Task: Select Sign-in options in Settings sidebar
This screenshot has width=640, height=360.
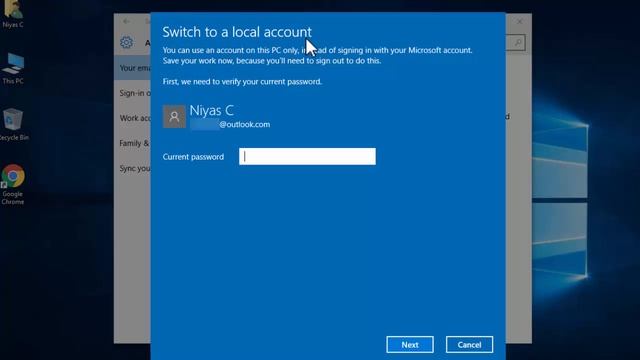Action: pyautogui.click(x=133, y=93)
